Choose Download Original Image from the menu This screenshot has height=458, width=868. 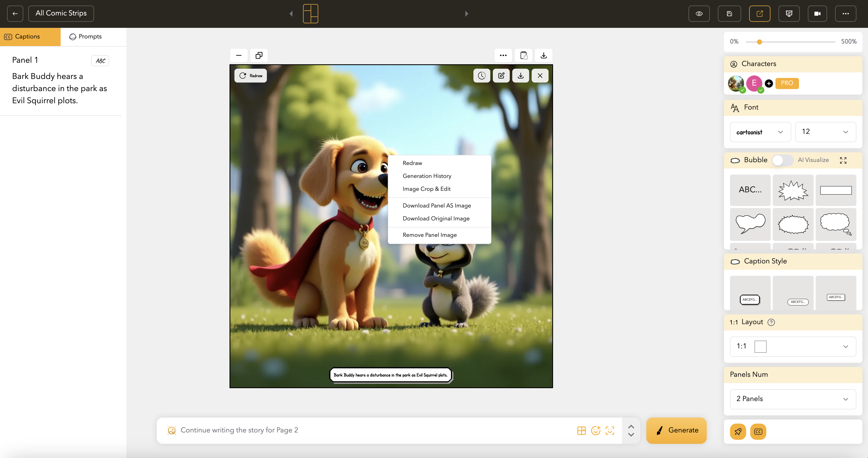click(436, 219)
